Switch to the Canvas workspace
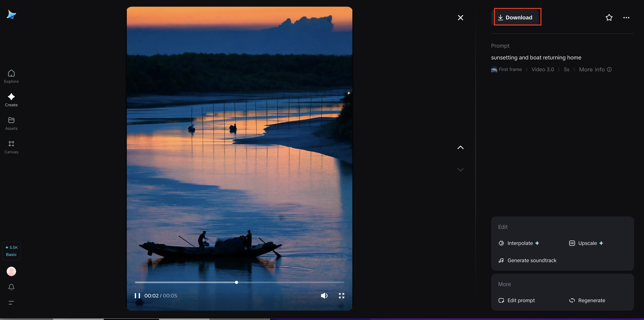 click(11, 147)
